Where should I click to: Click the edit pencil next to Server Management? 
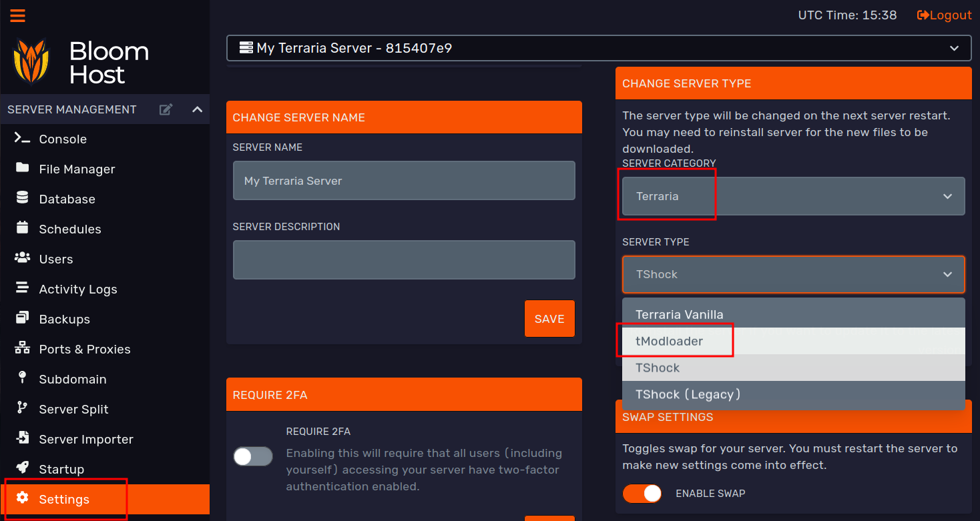165,109
